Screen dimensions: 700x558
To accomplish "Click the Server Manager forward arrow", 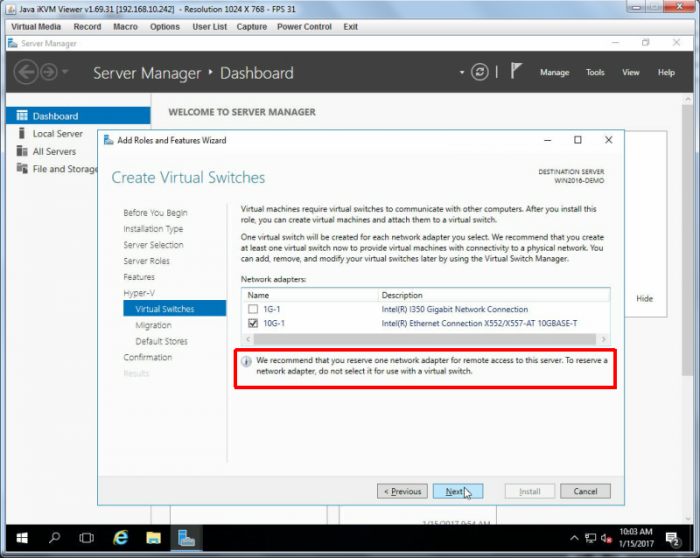I will (49, 72).
